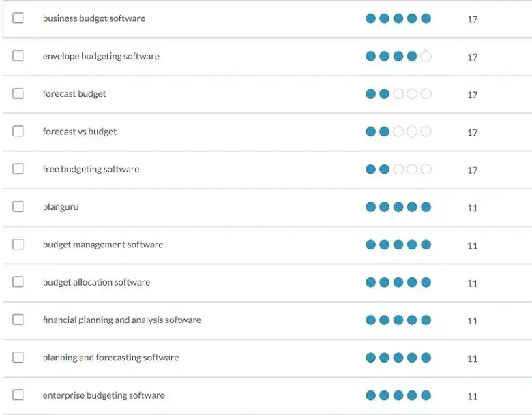Check the forecast vs budget checkbox
The height and width of the screenshot is (415, 532).
pos(18,132)
